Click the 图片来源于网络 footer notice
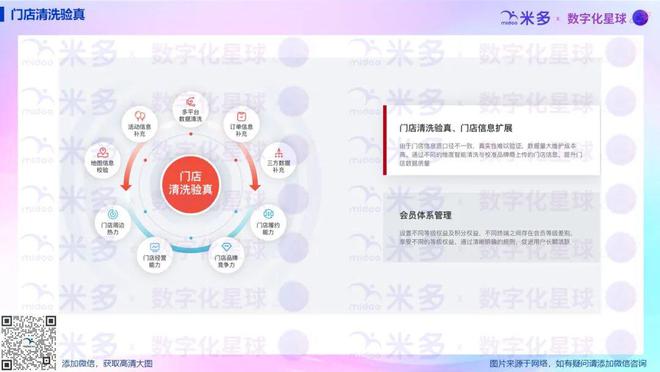This screenshot has width=660, height=372. coord(568,364)
